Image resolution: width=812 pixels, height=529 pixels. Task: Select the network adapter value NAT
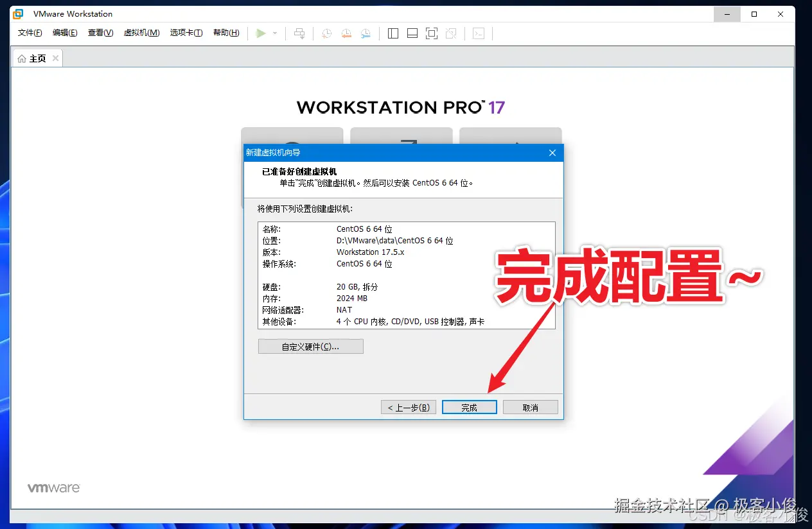pyautogui.click(x=344, y=310)
